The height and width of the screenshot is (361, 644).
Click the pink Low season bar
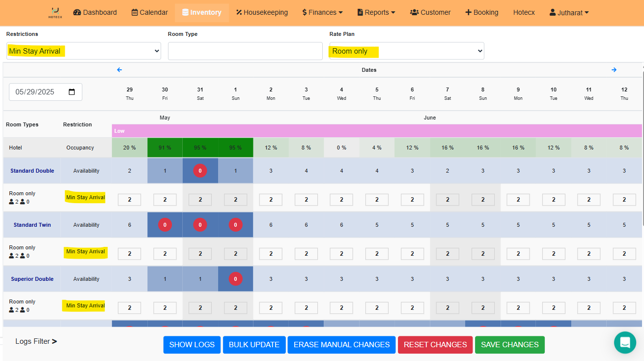pos(376,131)
